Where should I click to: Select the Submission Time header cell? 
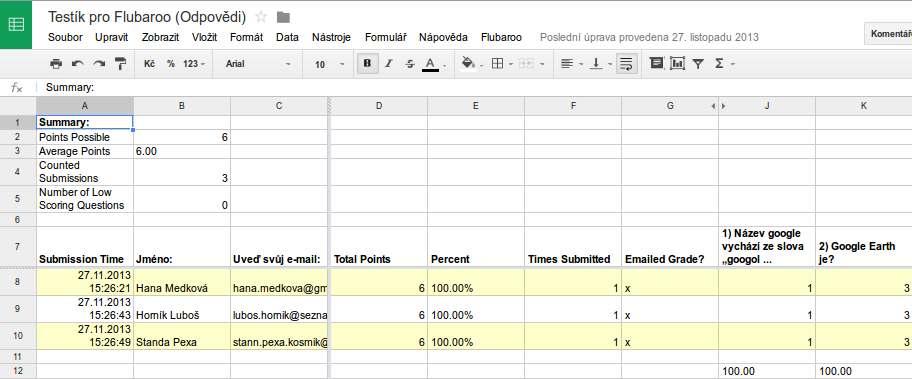pos(85,246)
